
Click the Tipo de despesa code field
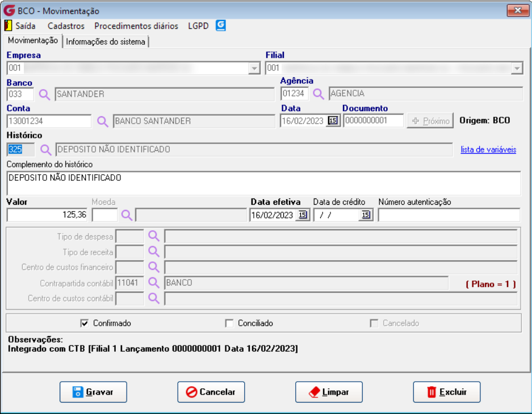pyautogui.click(x=129, y=236)
